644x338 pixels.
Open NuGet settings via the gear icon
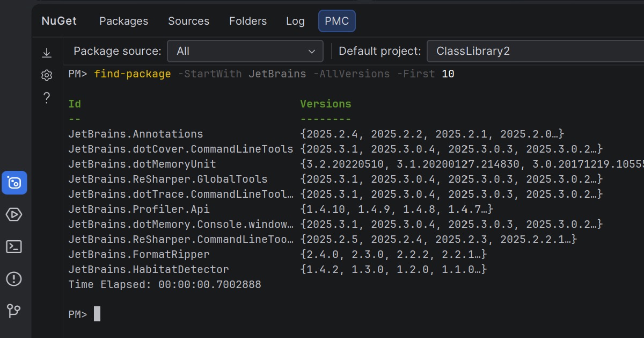pos(47,75)
